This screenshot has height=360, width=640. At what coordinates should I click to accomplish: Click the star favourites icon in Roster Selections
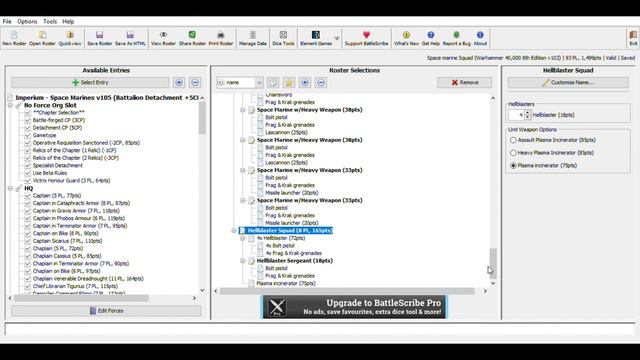pyautogui.click(x=289, y=83)
